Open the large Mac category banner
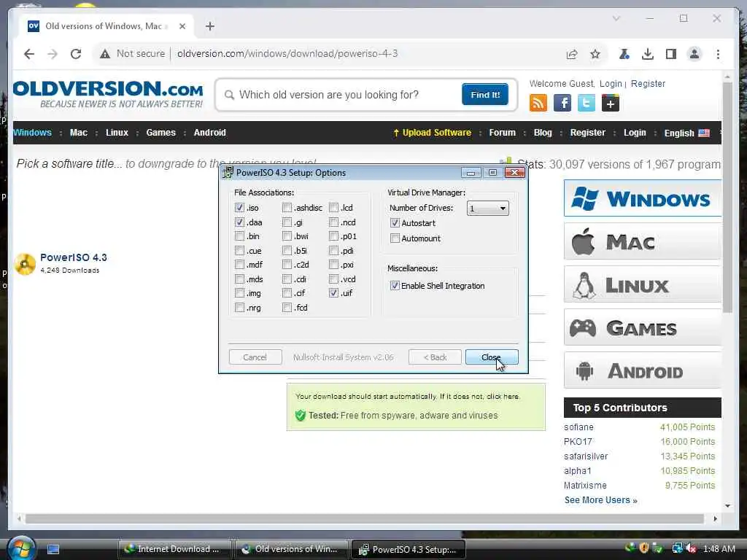This screenshot has height=560, width=747. pyautogui.click(x=643, y=242)
